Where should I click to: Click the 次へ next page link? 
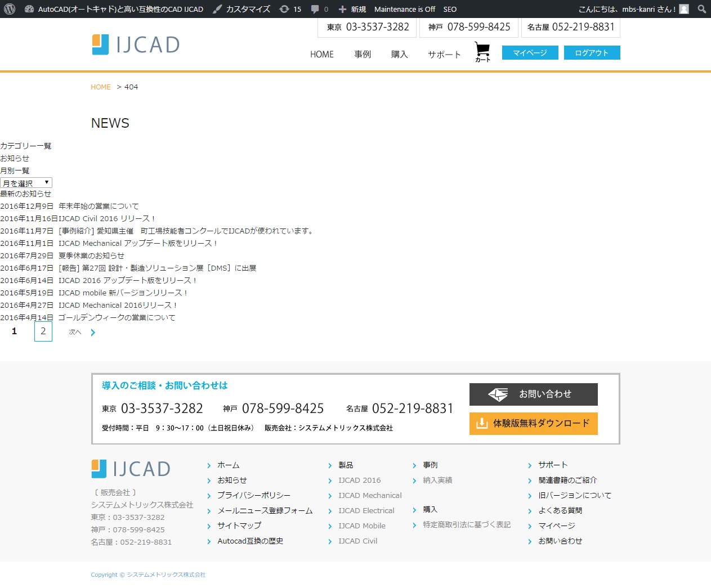pyautogui.click(x=75, y=333)
